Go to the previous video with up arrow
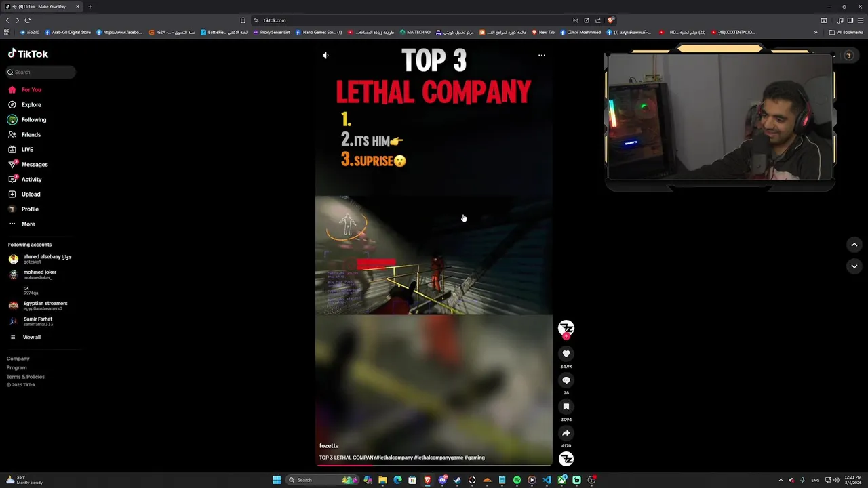Image resolution: width=868 pixels, height=488 pixels. point(854,245)
